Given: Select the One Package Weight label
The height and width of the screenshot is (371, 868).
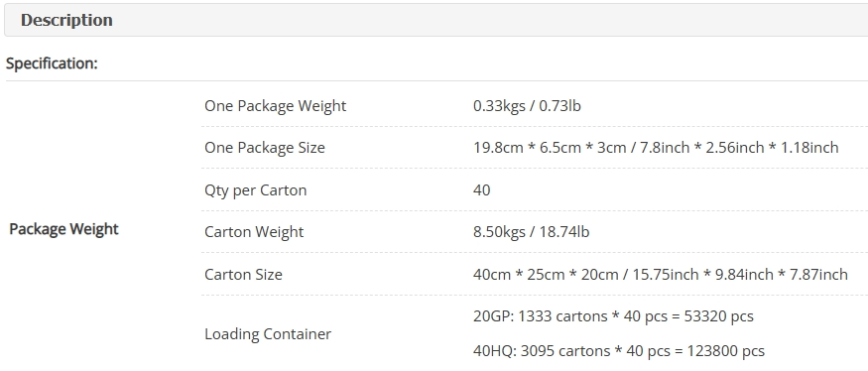Looking at the screenshot, I should coord(275,106).
